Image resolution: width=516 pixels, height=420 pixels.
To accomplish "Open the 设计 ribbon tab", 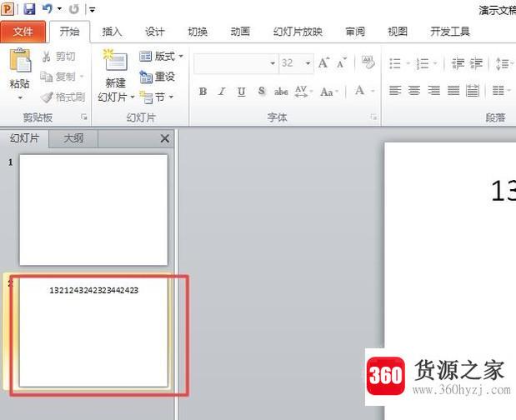I will tap(155, 32).
